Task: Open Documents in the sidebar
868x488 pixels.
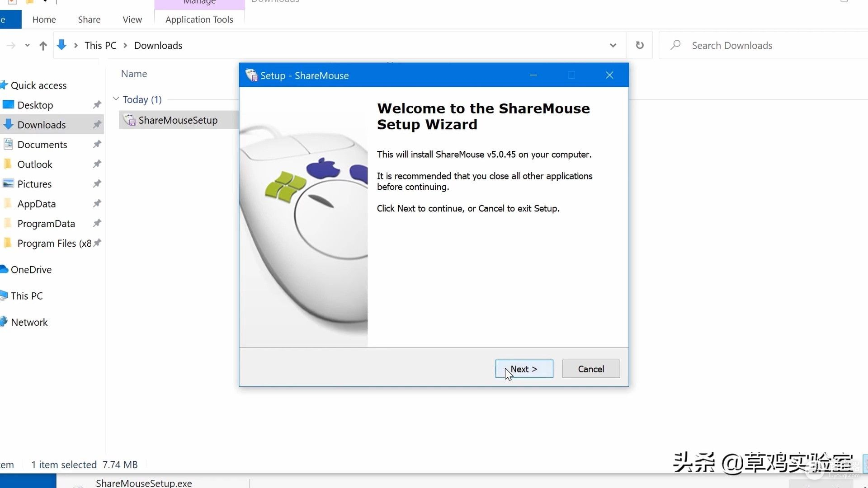Action: tap(42, 145)
